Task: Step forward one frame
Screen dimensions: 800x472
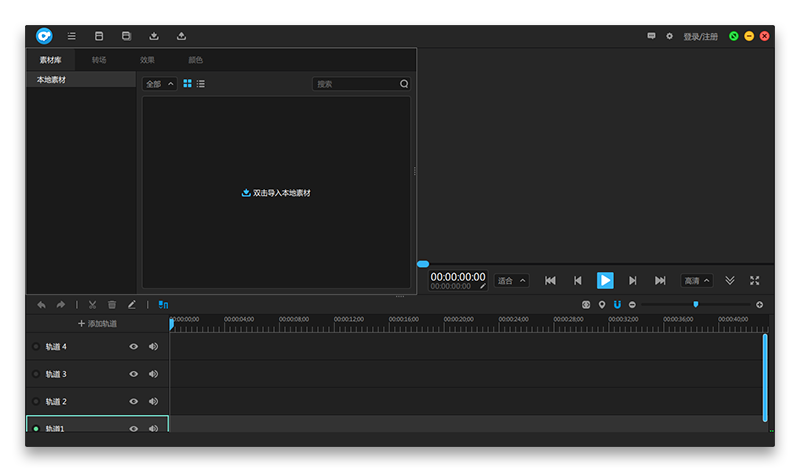Action: coord(633,280)
